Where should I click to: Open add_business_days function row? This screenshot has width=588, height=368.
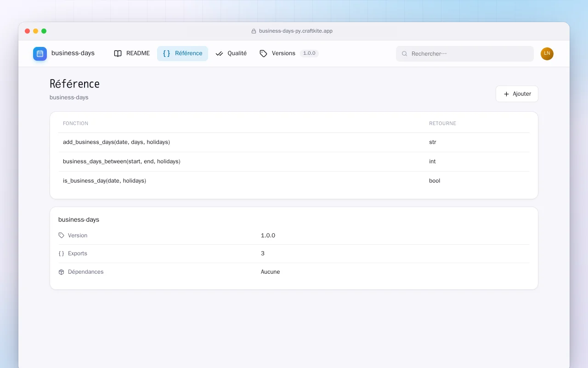coord(294,142)
